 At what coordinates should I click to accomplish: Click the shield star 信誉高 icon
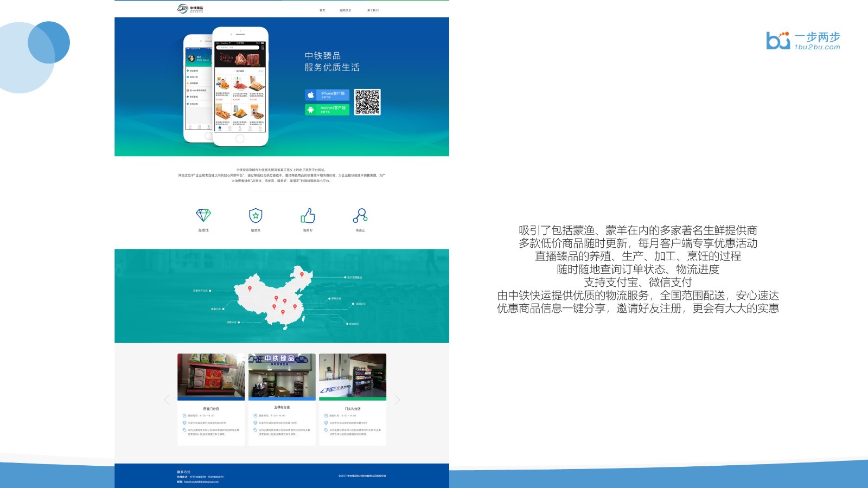tap(256, 215)
